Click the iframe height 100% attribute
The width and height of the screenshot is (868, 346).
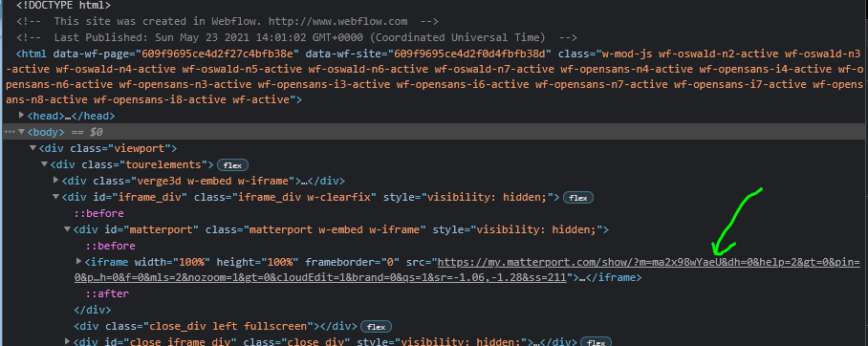pos(257,261)
